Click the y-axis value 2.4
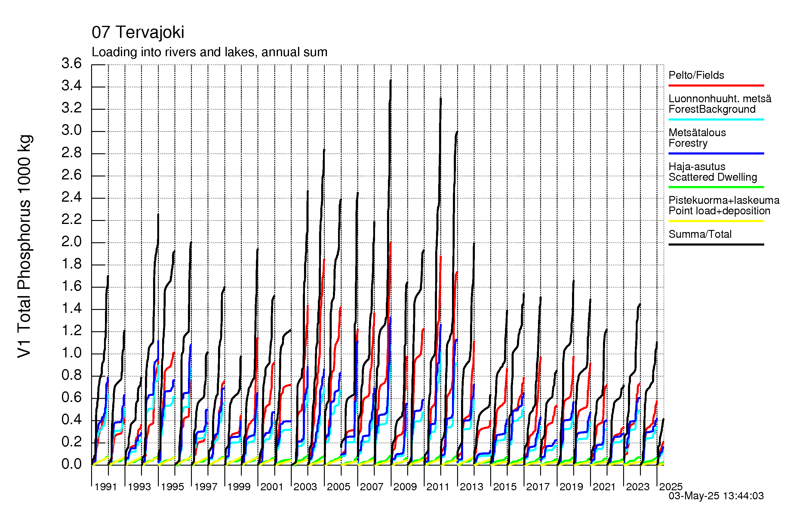The image size is (812, 511). coord(72,197)
